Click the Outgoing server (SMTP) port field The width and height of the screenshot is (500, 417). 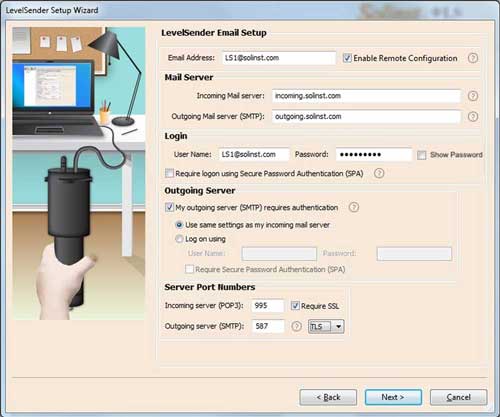point(268,326)
